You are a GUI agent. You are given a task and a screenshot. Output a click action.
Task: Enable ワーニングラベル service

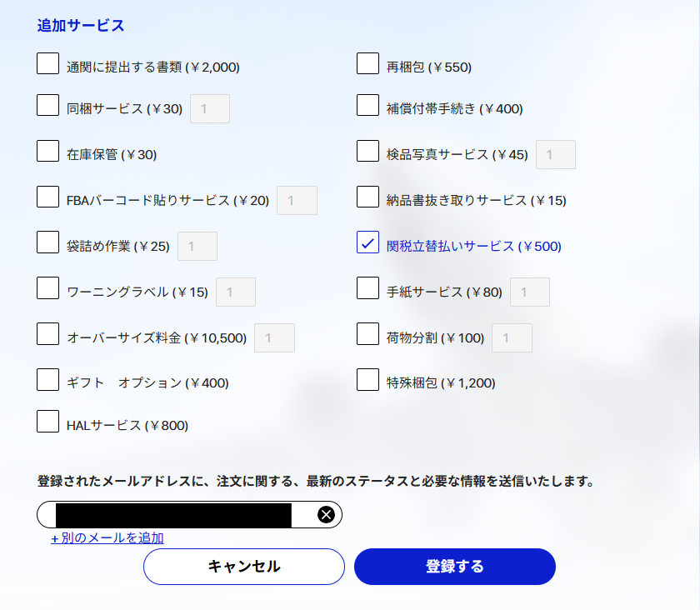(47, 287)
